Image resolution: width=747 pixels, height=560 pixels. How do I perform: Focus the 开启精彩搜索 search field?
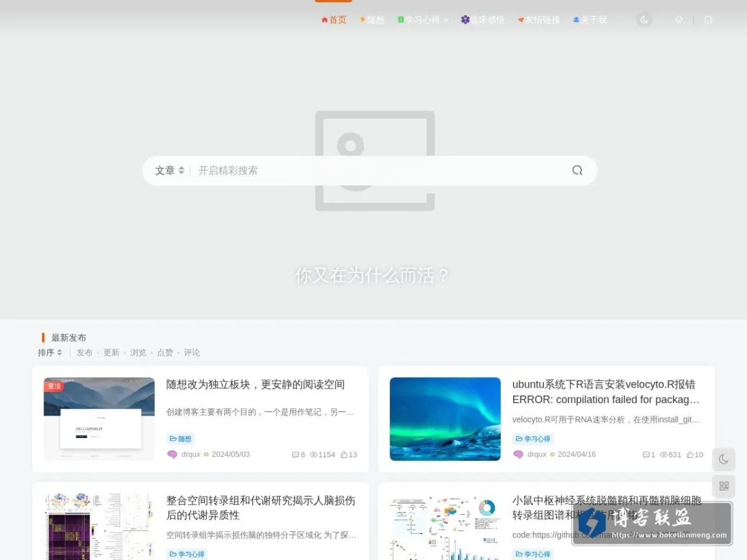[380, 170]
